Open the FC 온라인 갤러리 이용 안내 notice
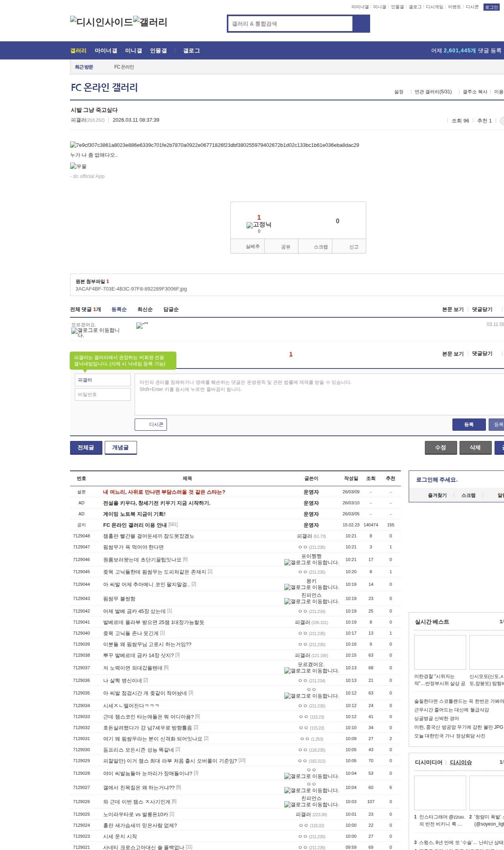 [135, 525]
